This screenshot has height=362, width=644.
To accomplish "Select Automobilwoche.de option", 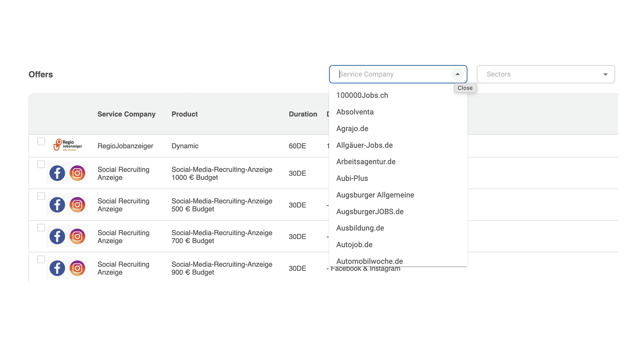I will 398,261.
